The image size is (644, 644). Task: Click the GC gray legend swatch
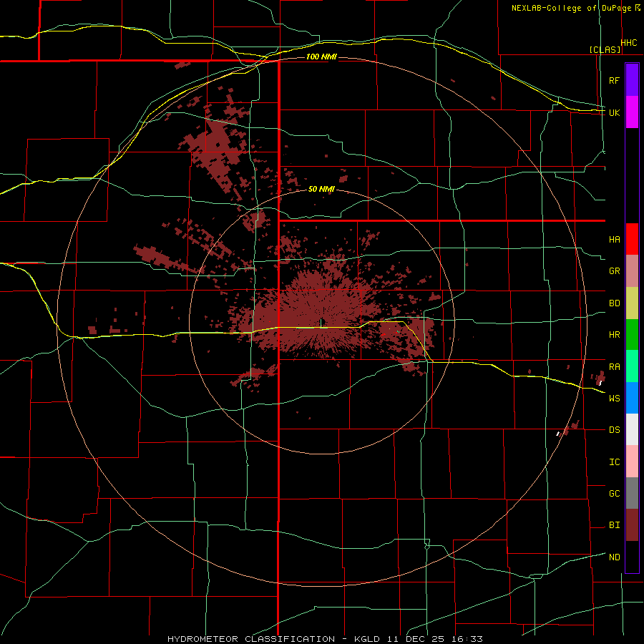click(632, 493)
